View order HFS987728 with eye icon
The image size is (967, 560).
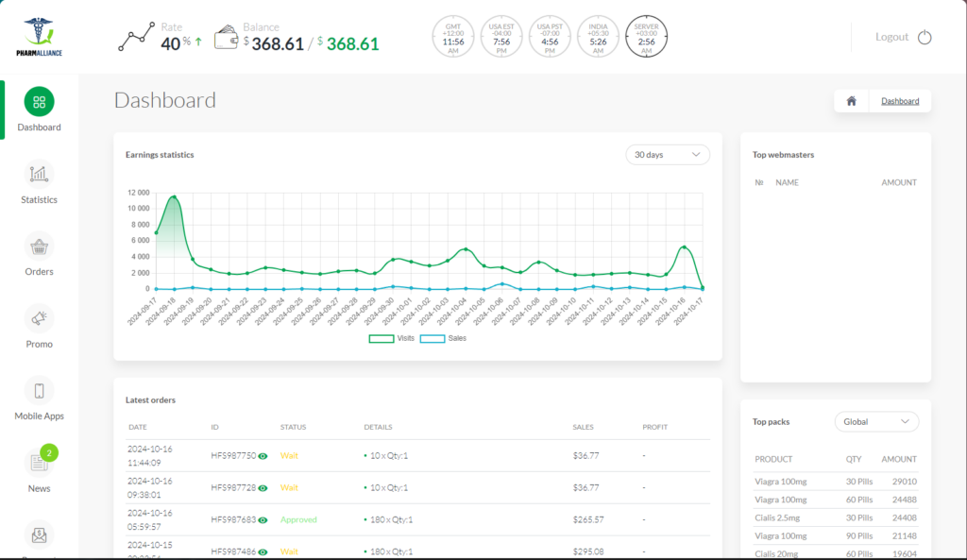click(x=263, y=488)
